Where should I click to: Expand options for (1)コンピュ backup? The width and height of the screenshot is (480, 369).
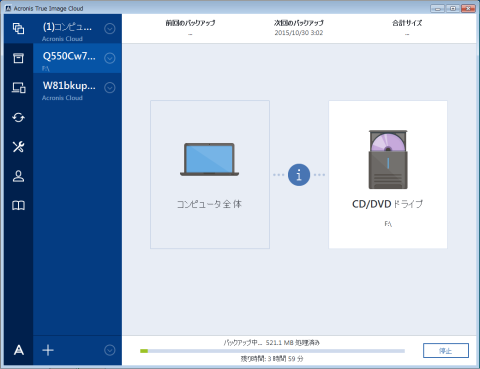click(110, 29)
